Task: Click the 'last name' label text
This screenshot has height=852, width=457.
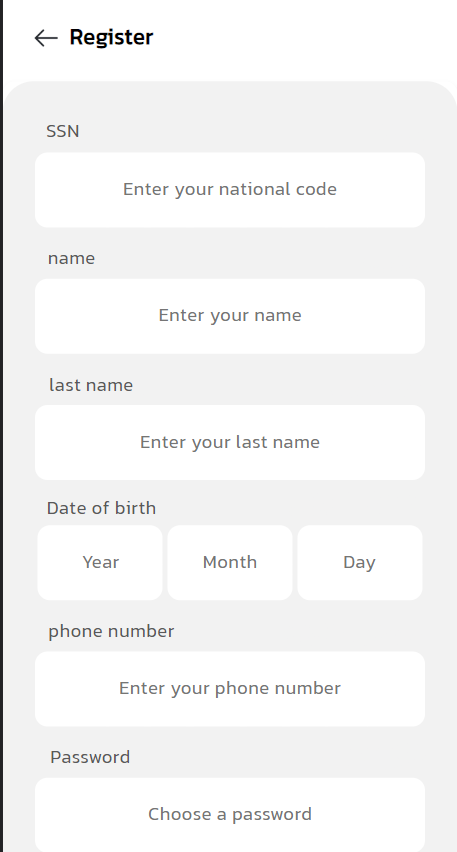Action: click(x=91, y=385)
